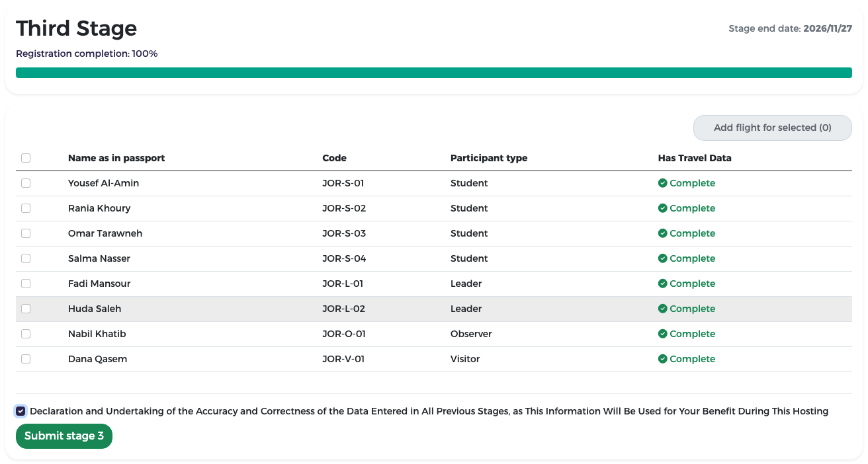This screenshot has width=868, height=464.
Task: Click the Code column header
Action: pos(334,158)
